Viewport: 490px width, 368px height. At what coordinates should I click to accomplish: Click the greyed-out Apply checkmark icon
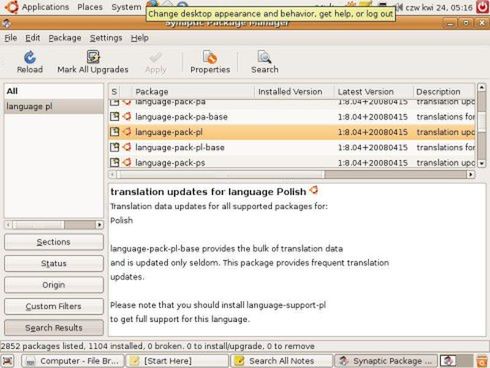tap(155, 57)
